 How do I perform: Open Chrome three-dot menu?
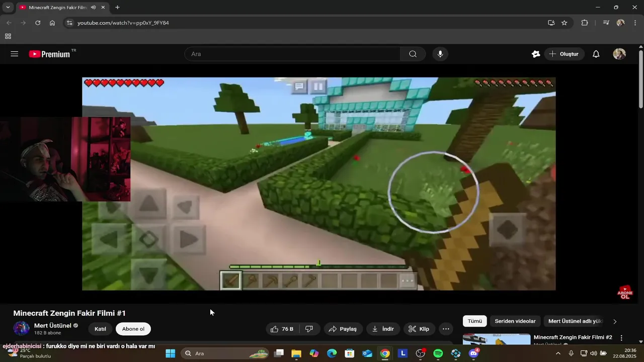click(x=635, y=23)
